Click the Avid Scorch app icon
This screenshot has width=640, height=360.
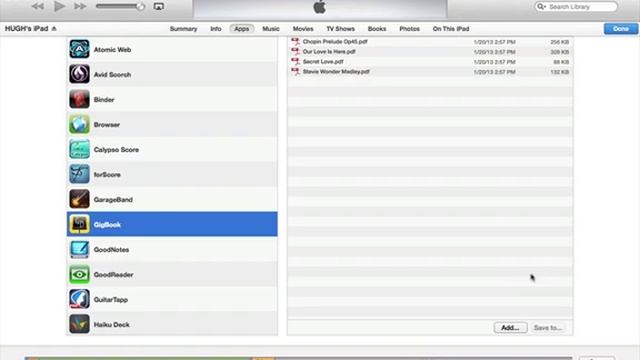click(x=79, y=74)
